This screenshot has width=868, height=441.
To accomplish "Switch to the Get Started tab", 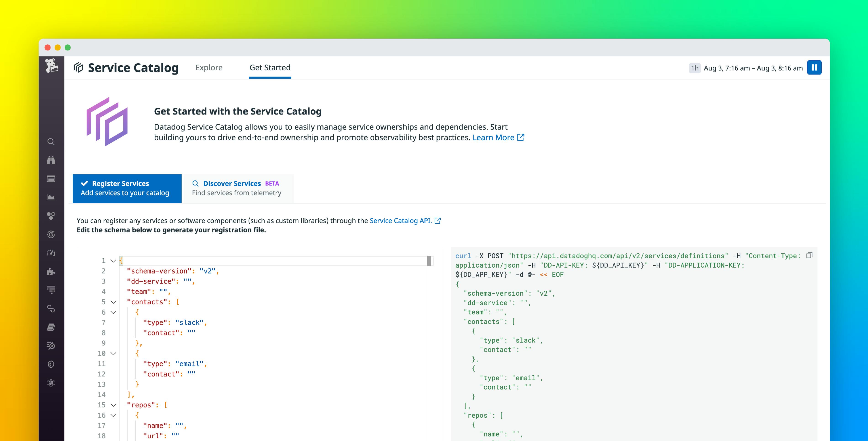I will click(x=270, y=67).
